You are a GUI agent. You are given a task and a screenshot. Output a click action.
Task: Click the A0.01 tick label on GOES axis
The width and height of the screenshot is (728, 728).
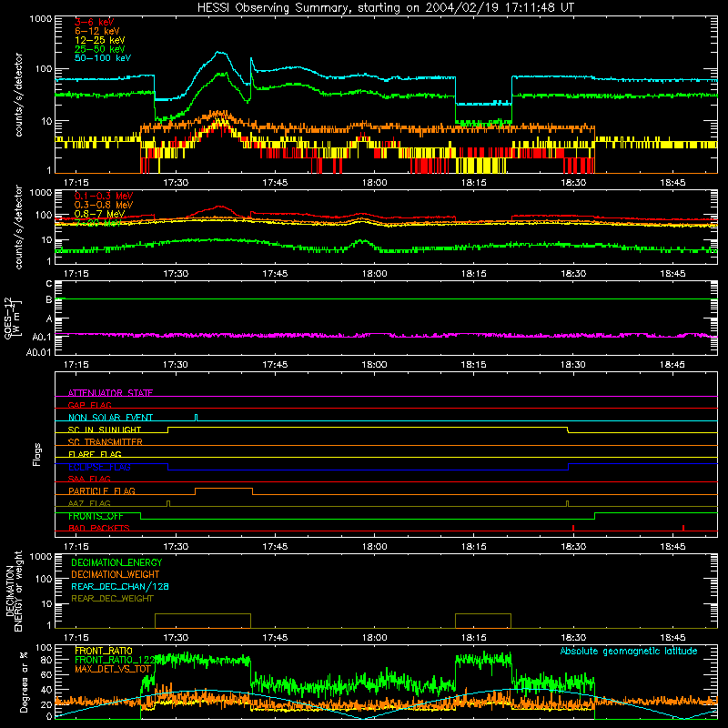39,352
